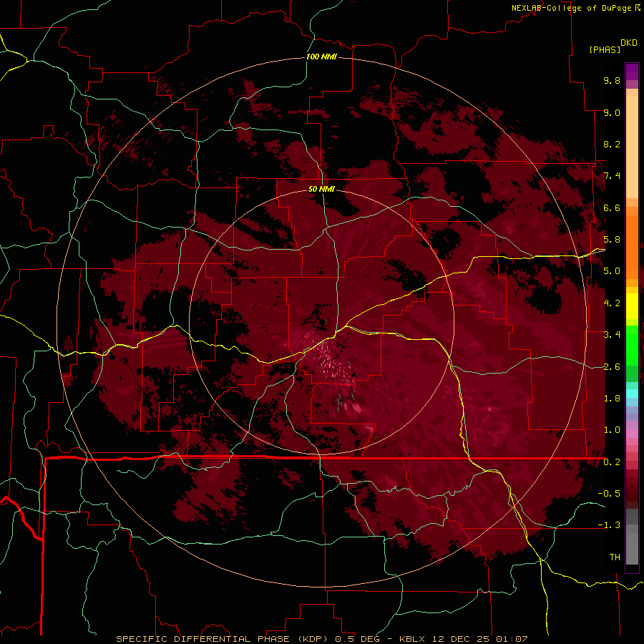Click the 1.0 scale value
This screenshot has width=644, height=644.
pyautogui.click(x=612, y=430)
